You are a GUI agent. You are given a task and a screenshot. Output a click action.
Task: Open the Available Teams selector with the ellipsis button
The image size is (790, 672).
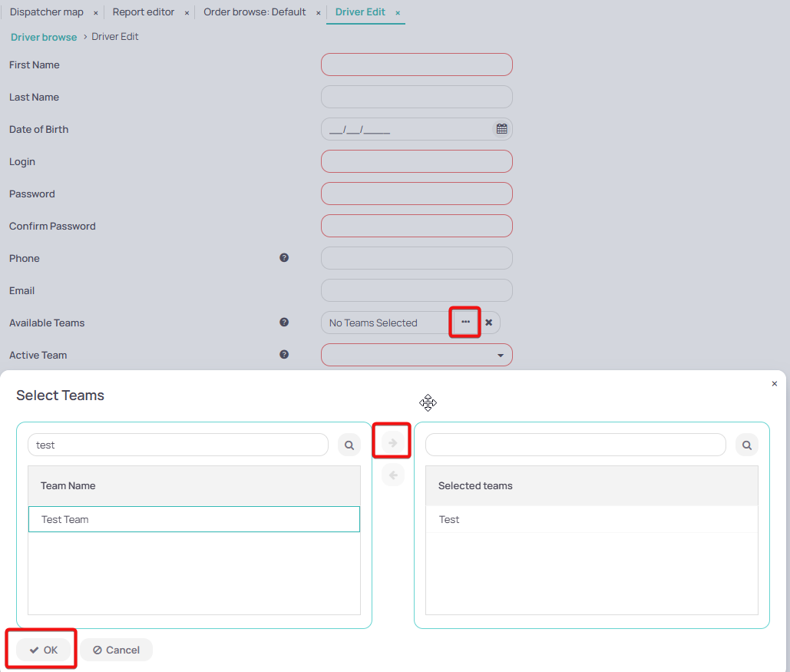click(x=464, y=322)
